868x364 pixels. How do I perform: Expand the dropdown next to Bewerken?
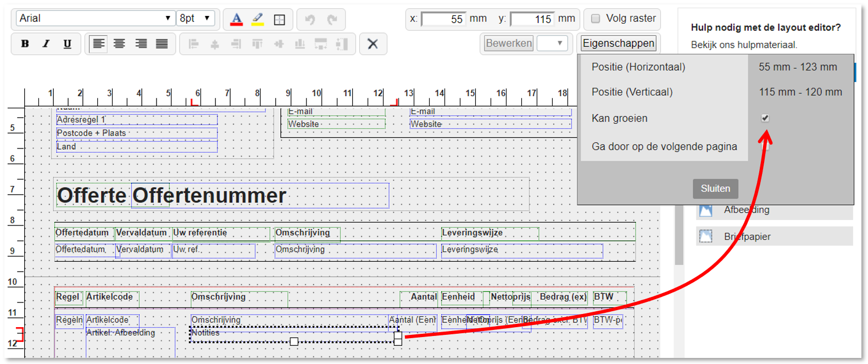pyautogui.click(x=552, y=43)
